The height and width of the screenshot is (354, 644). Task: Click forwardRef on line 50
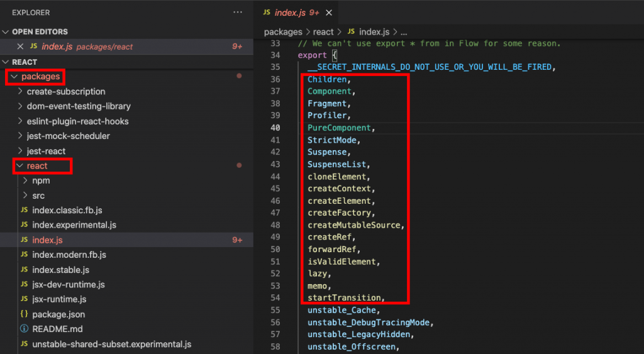[332, 249]
